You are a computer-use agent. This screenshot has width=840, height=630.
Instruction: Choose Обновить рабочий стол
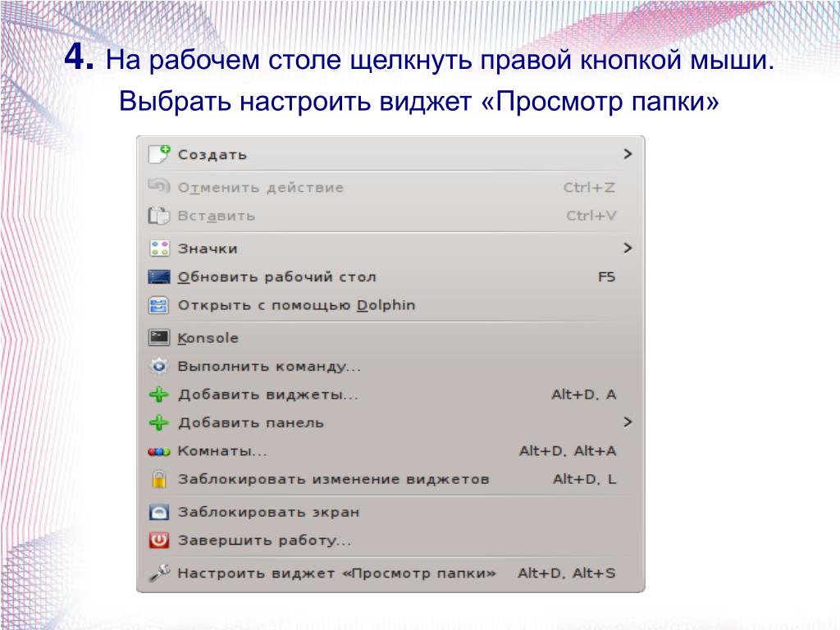click(x=390, y=276)
